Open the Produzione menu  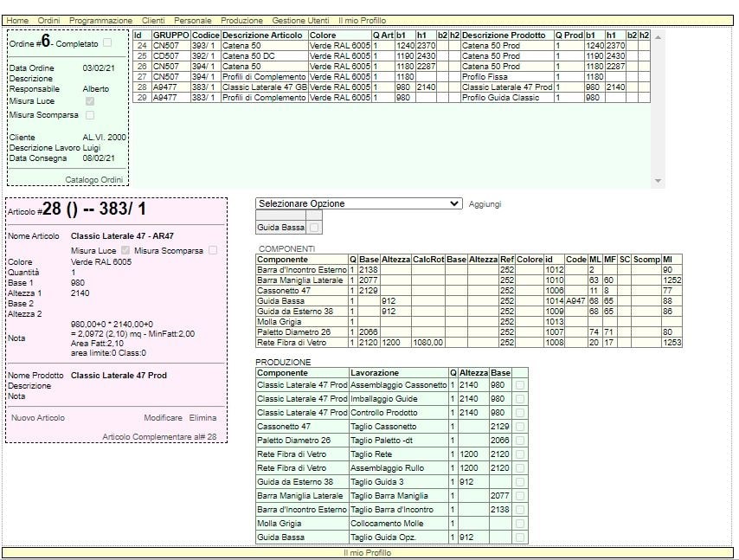241,20
